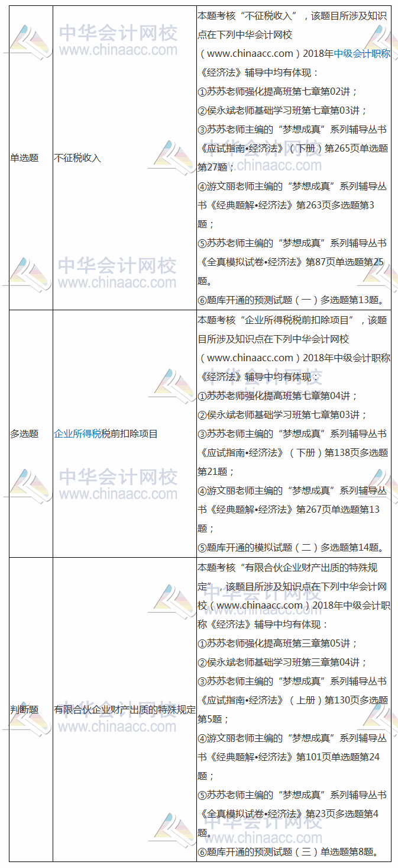
Task: Click the line mentioning 第101页单选题第24
Action: click(289, 757)
